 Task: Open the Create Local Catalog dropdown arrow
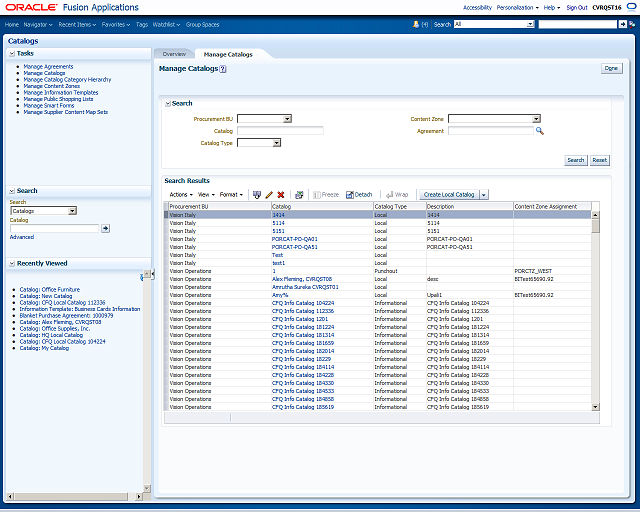[484, 195]
